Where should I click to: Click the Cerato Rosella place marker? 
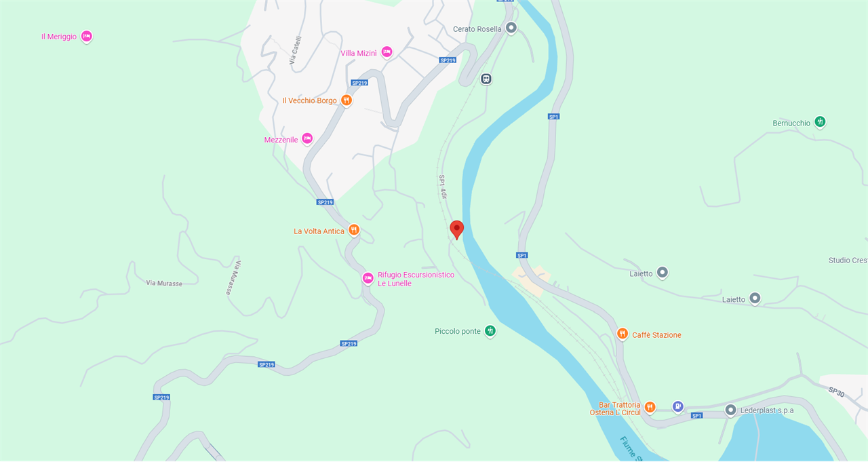511,28
